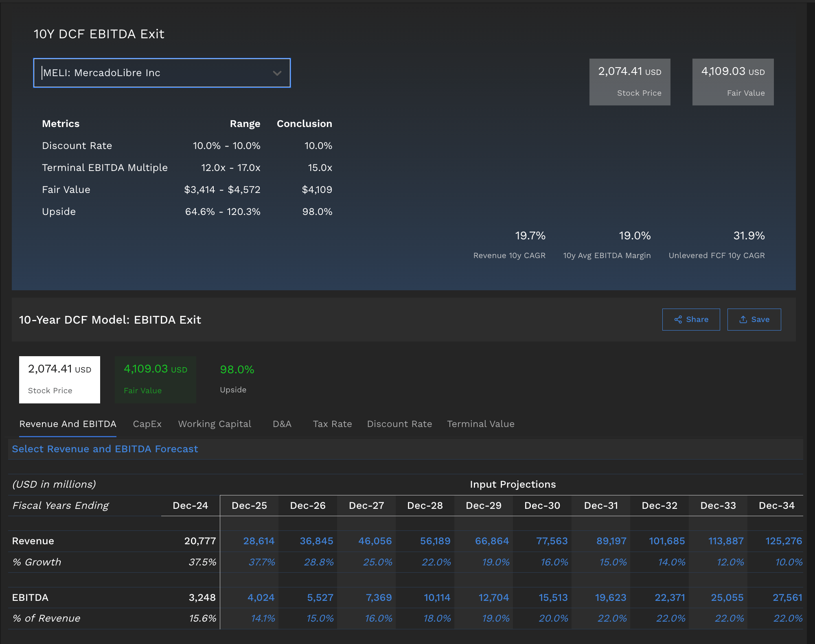815x644 pixels.
Task: Click the Select Revenue and EBITDA Forecast link
Action: (x=105, y=449)
